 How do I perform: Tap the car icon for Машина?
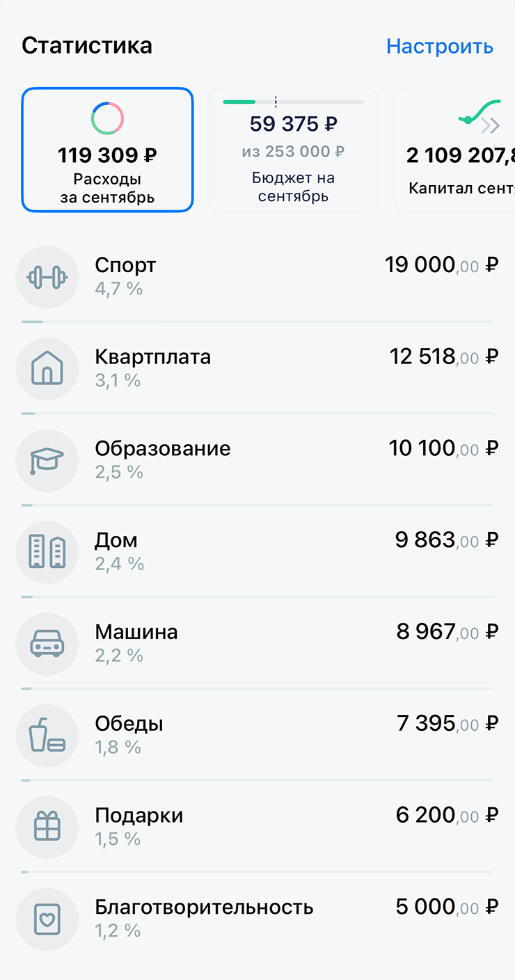(x=47, y=645)
